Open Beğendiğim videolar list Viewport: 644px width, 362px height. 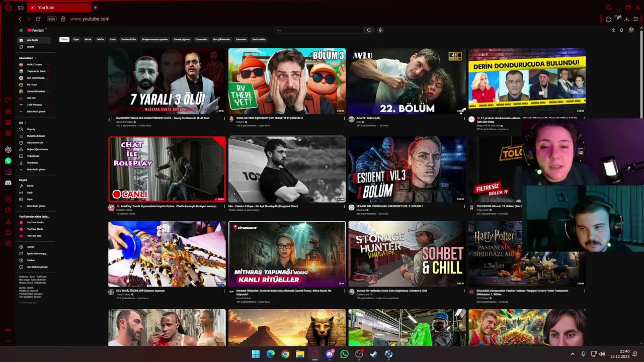click(35, 149)
